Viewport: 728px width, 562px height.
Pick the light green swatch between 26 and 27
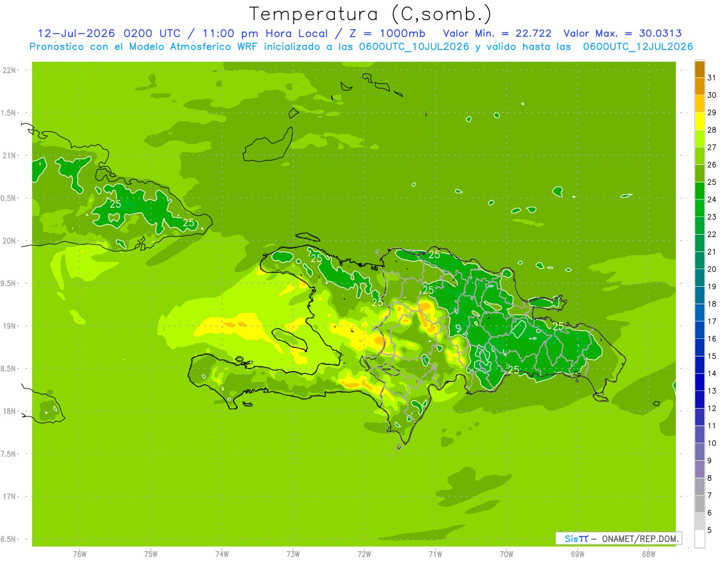coord(699,156)
